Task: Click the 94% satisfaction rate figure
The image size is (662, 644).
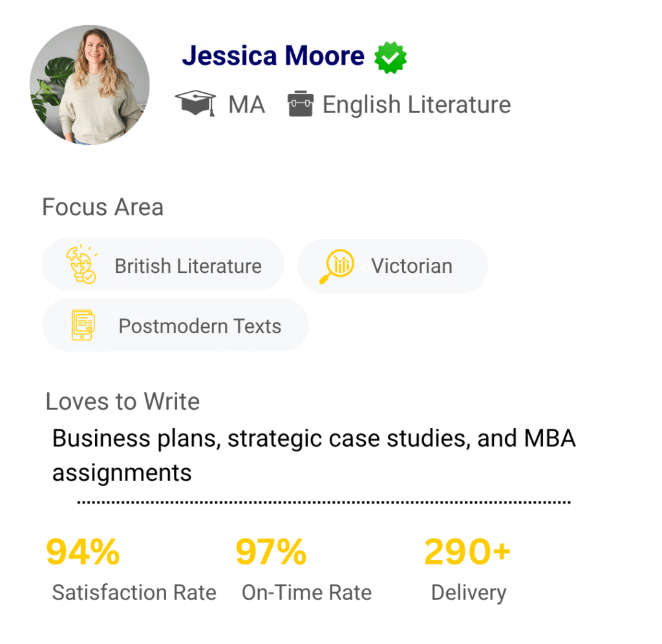Action: tap(83, 552)
